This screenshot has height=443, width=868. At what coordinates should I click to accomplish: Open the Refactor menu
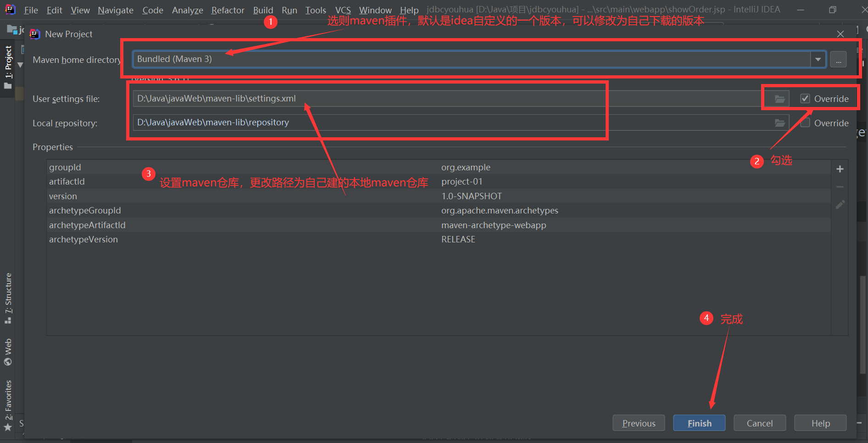pyautogui.click(x=228, y=10)
